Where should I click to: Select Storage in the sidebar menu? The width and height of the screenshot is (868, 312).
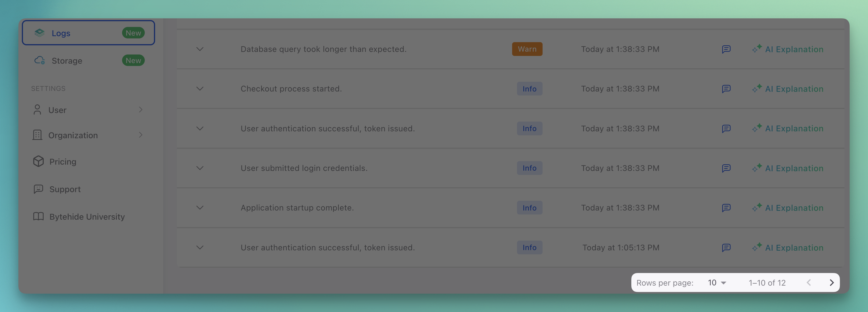pyautogui.click(x=66, y=61)
